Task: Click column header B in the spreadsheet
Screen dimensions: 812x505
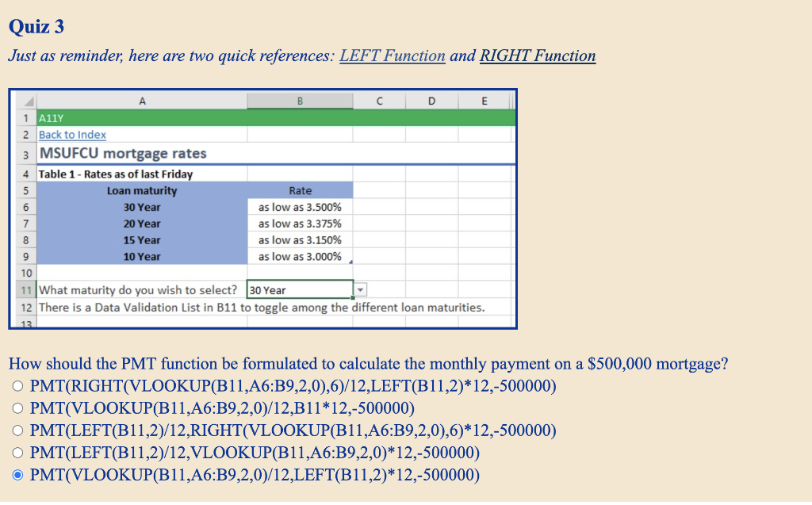Action: click(x=300, y=101)
